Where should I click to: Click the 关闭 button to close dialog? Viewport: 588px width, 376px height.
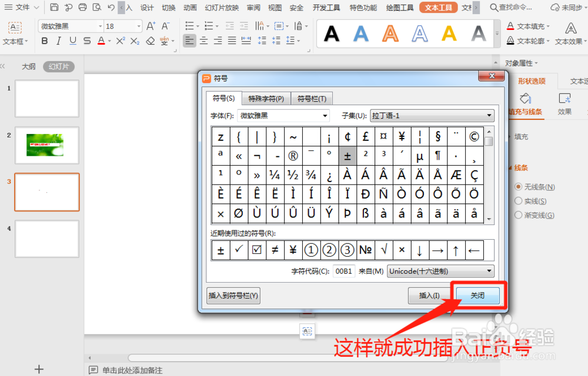pos(477,296)
